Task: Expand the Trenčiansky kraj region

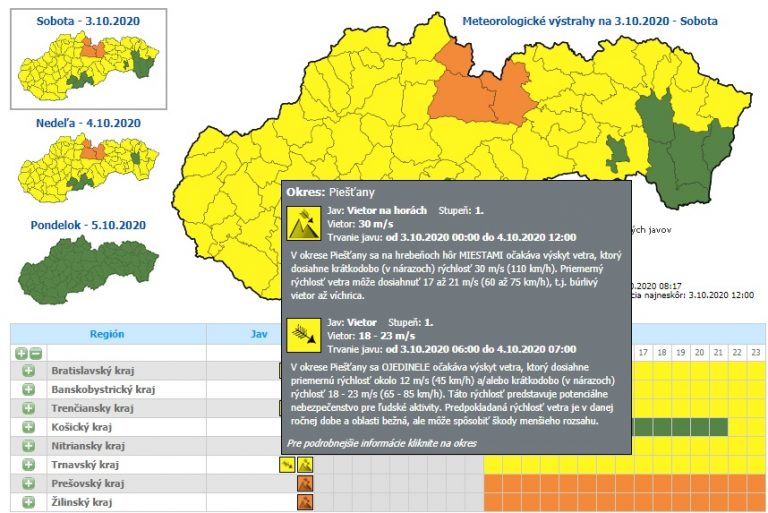Action: coord(28,409)
